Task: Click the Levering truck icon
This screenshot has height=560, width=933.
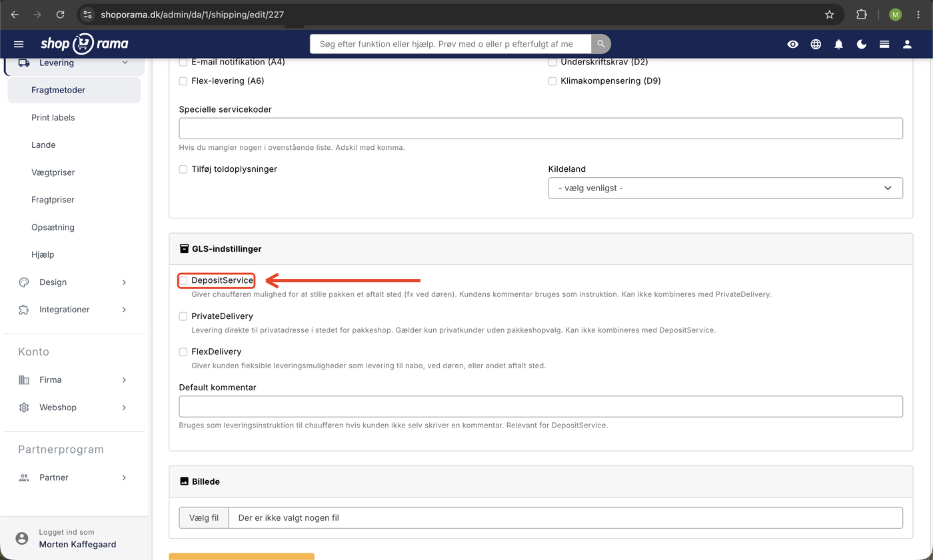Action: coord(24,63)
